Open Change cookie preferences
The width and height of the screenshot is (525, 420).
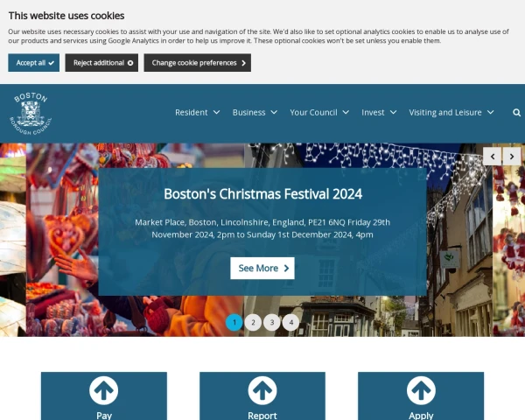pos(198,63)
